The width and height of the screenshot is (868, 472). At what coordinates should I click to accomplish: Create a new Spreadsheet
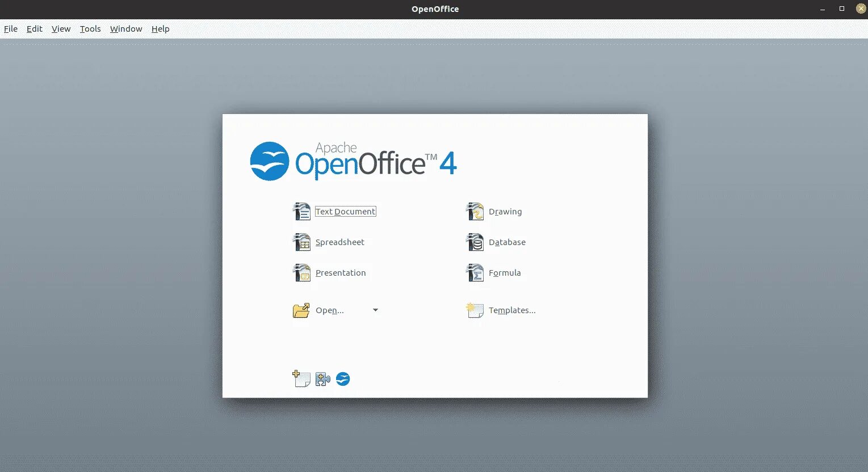tap(340, 242)
